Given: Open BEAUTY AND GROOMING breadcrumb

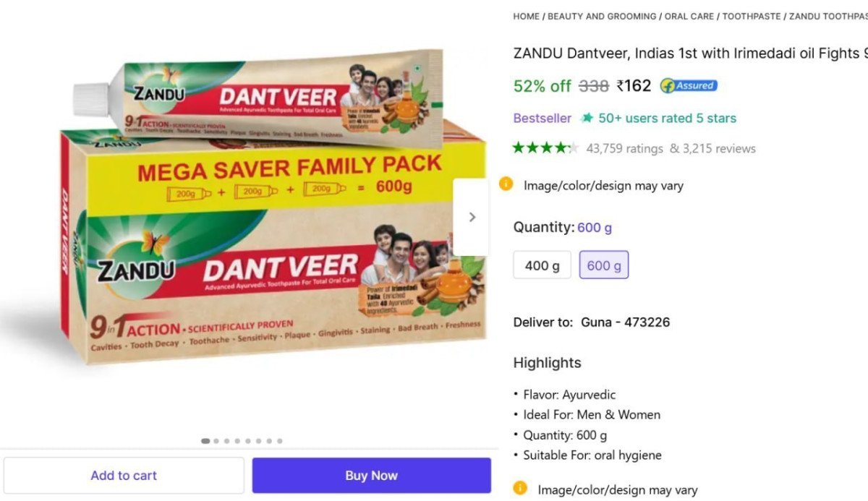Looking at the screenshot, I should [602, 16].
